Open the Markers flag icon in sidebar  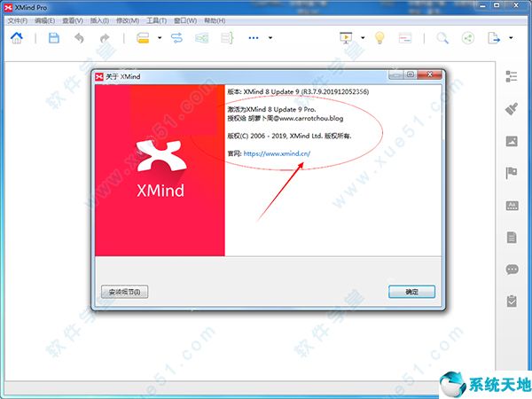tap(512, 173)
